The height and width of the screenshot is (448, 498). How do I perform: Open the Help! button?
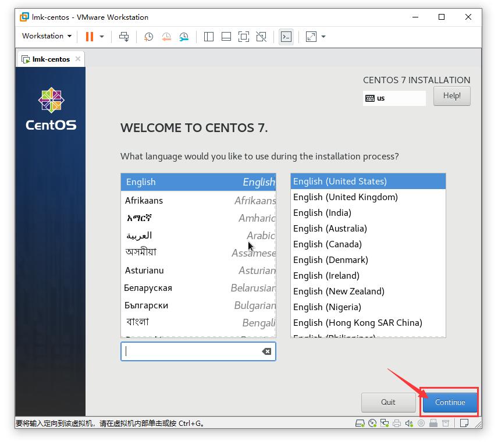(451, 95)
